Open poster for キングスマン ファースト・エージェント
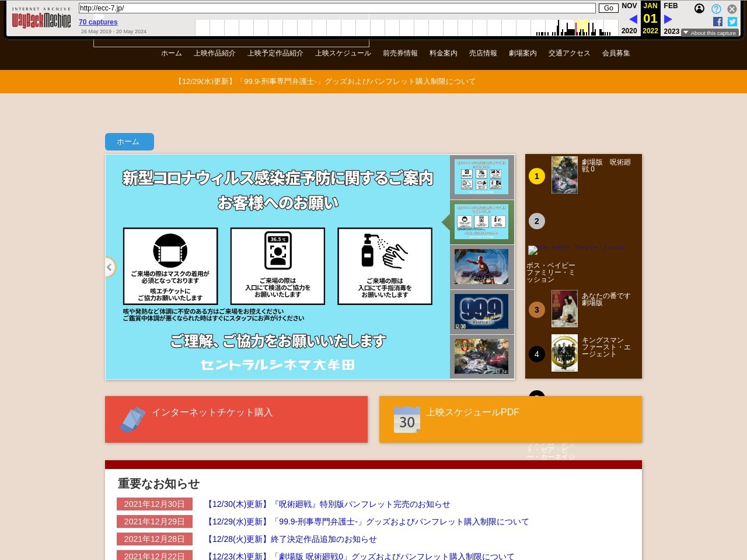This screenshot has width=747, height=560. [564, 353]
